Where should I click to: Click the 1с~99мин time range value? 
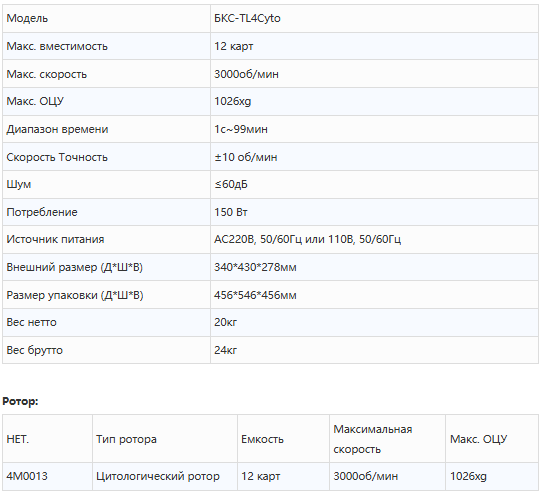(x=241, y=129)
